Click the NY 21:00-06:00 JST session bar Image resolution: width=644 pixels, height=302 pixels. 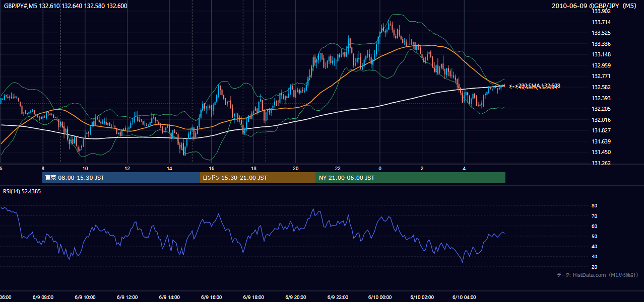pyautogui.click(x=411, y=178)
